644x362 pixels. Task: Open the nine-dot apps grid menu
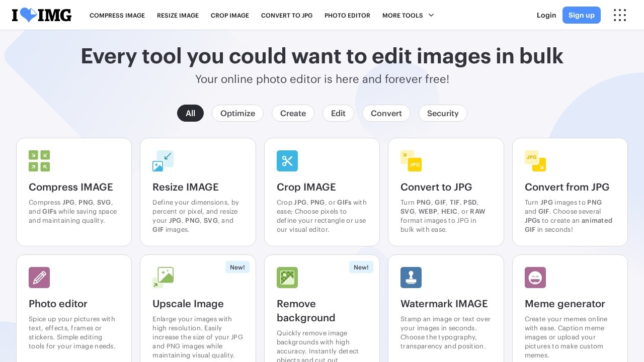(620, 15)
